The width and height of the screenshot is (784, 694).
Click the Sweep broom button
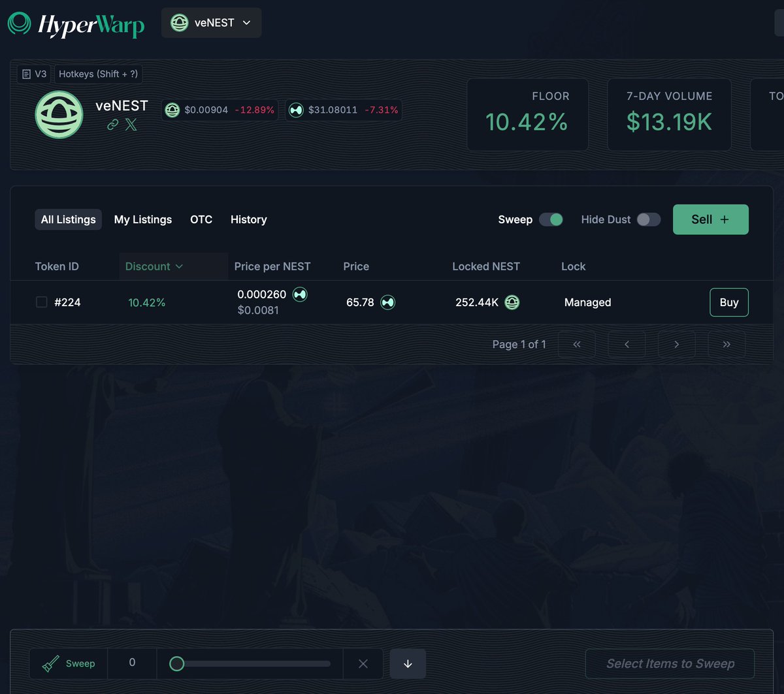point(69,663)
